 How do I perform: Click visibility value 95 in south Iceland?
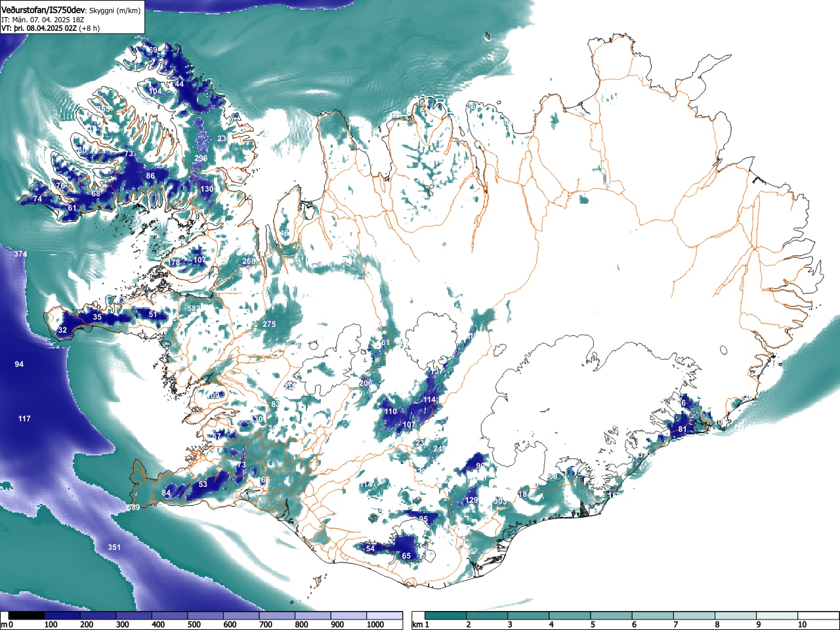(423, 519)
